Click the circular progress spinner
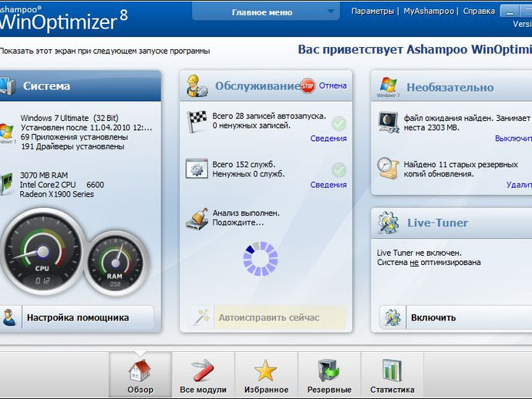This screenshot has height=399, width=532. coord(261,258)
